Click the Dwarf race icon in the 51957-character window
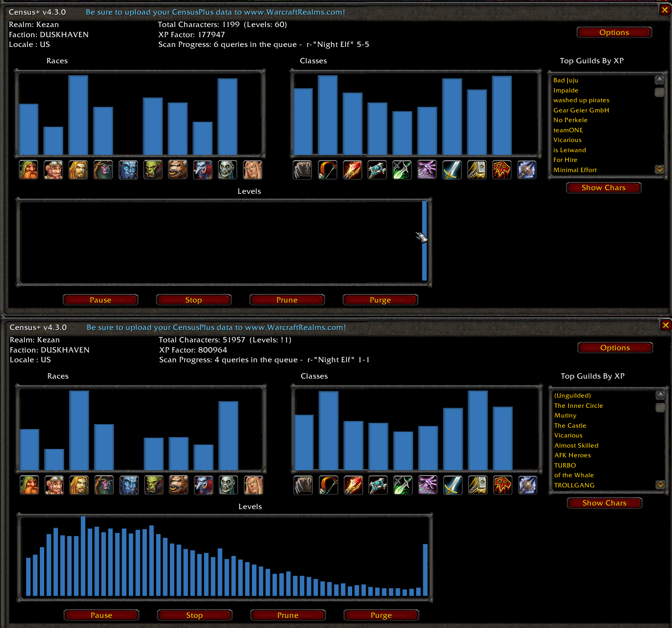Screen dimensions: 672x628 (x=30, y=485)
